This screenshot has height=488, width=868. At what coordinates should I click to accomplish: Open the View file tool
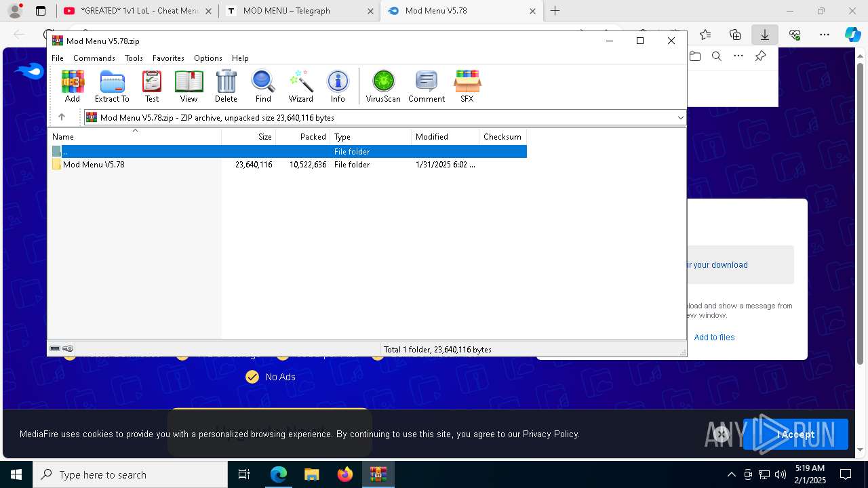[x=189, y=86]
